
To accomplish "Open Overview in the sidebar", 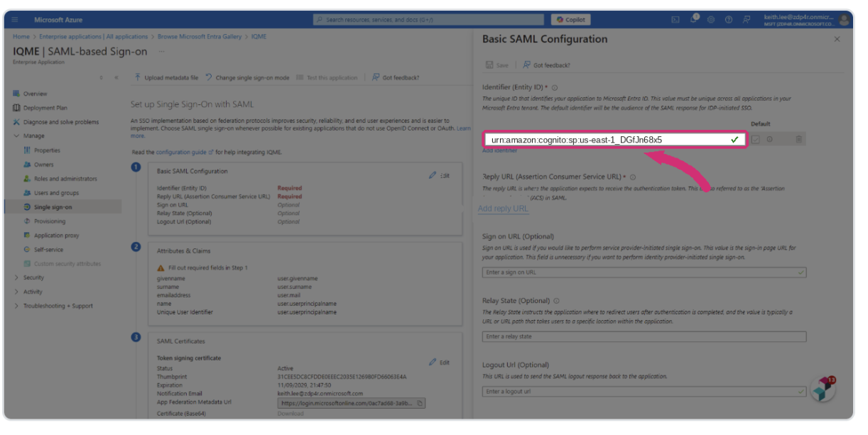I will [35, 94].
